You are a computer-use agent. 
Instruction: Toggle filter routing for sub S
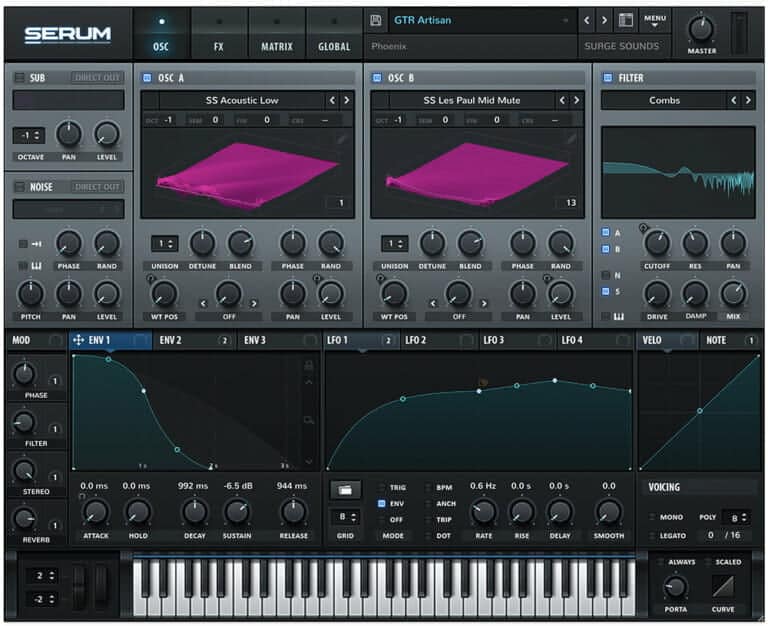tap(606, 291)
